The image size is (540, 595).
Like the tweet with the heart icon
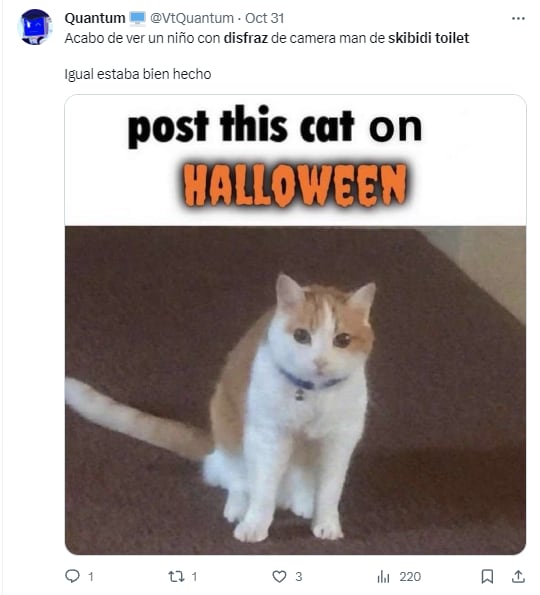[279, 576]
